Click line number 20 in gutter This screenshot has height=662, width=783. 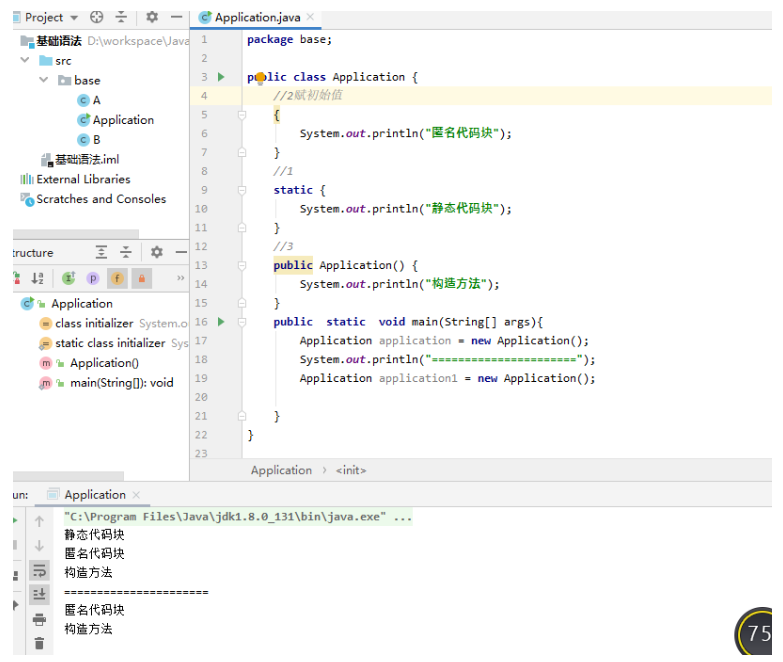pos(201,397)
